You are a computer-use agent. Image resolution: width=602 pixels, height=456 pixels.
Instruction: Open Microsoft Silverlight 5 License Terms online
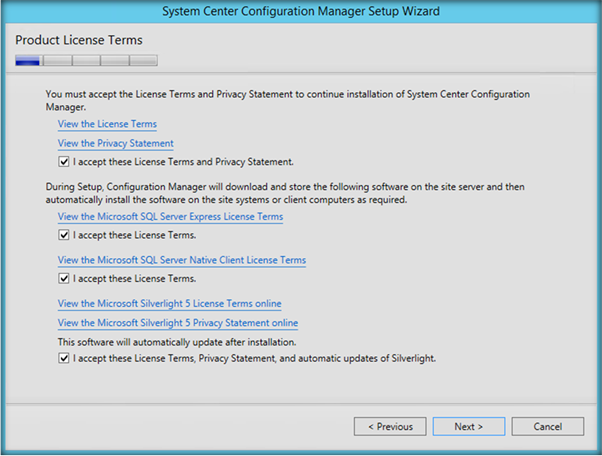[x=169, y=304]
